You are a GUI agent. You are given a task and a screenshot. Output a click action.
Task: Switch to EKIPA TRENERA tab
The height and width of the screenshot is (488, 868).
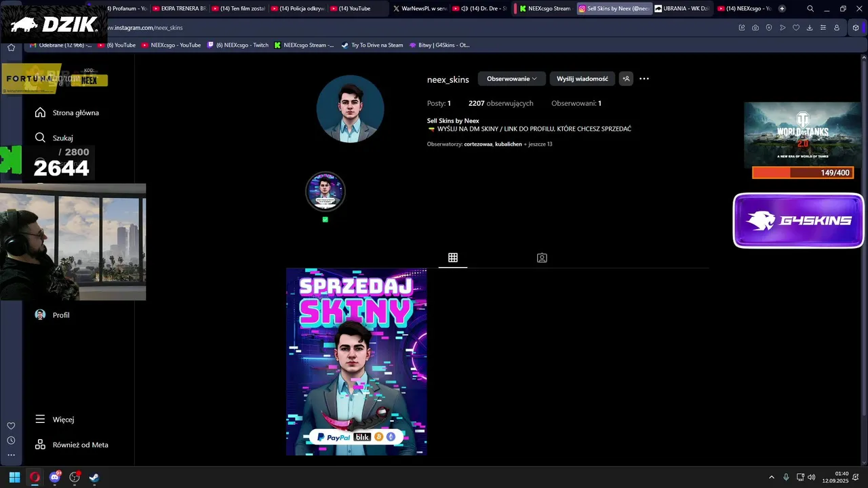179,9
